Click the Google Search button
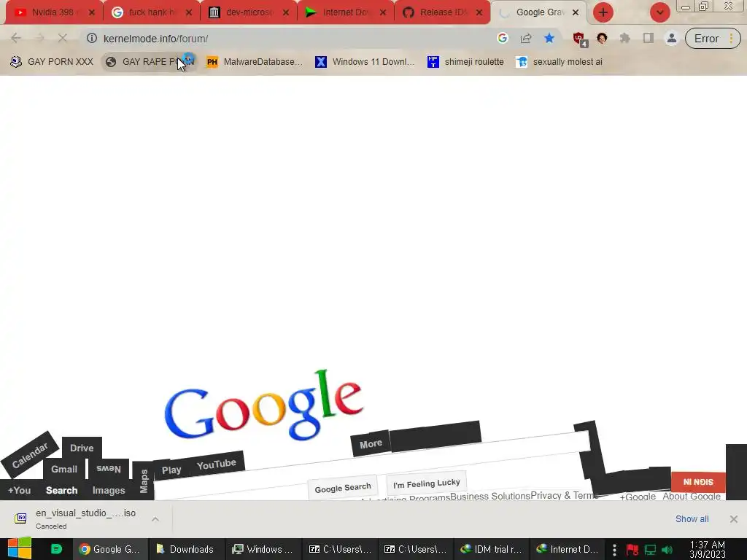The image size is (747, 560). tap(343, 487)
